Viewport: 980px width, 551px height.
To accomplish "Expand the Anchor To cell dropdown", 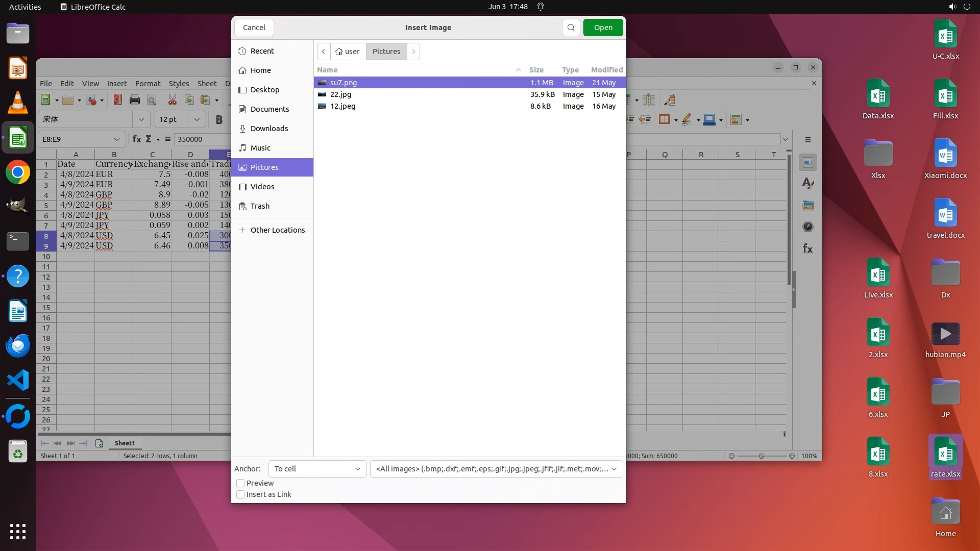I will coord(317,469).
